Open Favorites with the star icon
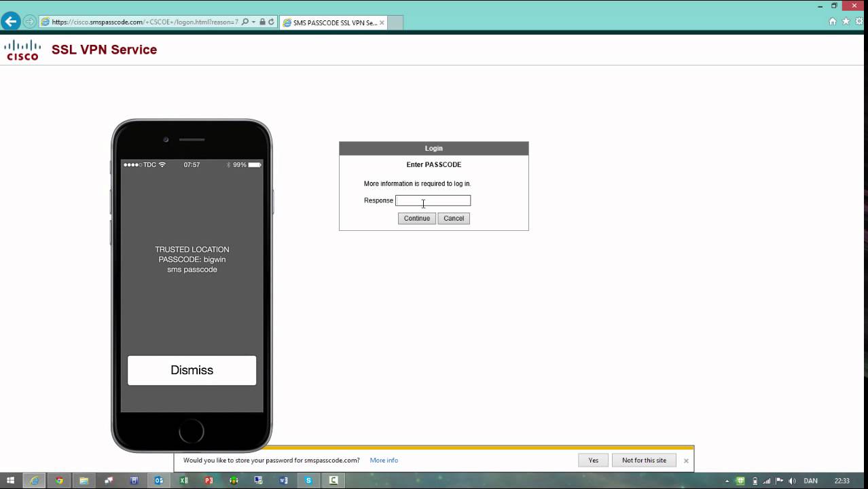Viewport: 868px width, 489px height. coord(846,22)
